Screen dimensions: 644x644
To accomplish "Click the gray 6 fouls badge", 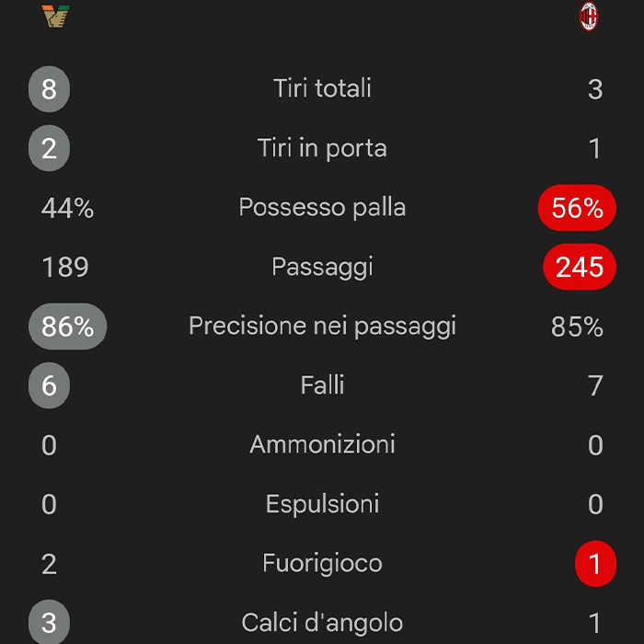I will pyautogui.click(x=49, y=385).
